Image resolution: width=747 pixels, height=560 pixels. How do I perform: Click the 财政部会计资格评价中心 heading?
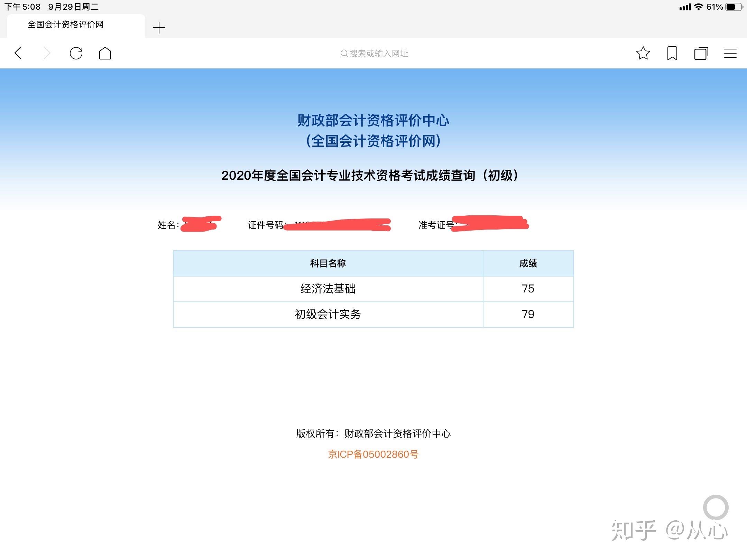click(373, 120)
